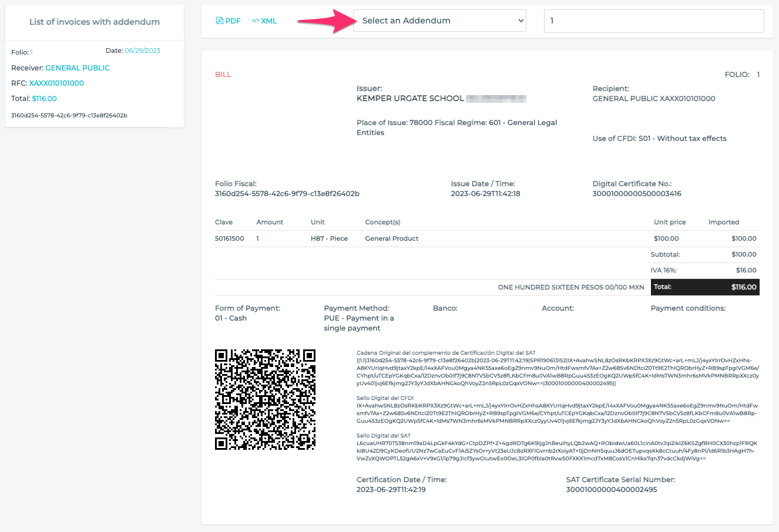Screen dimensions: 779x532
Task: Click the sidebar UUID 3160d254-5578-42c6-9f79-c13e8f26402b
Action: pyautogui.click(x=69, y=116)
